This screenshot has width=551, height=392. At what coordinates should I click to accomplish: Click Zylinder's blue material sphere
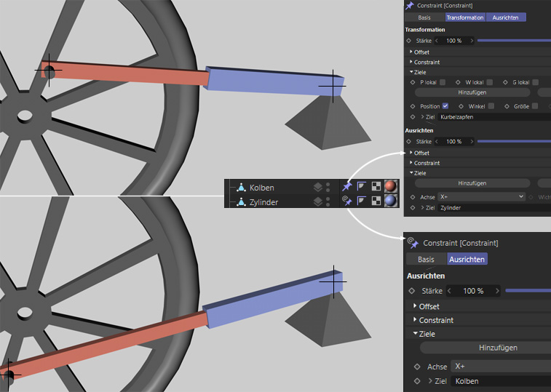click(x=390, y=201)
